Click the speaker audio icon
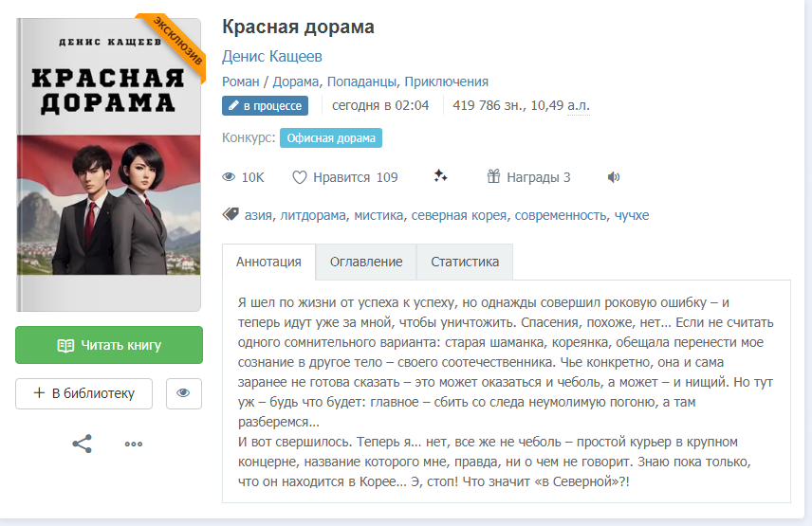This screenshot has height=526, width=812. click(614, 177)
